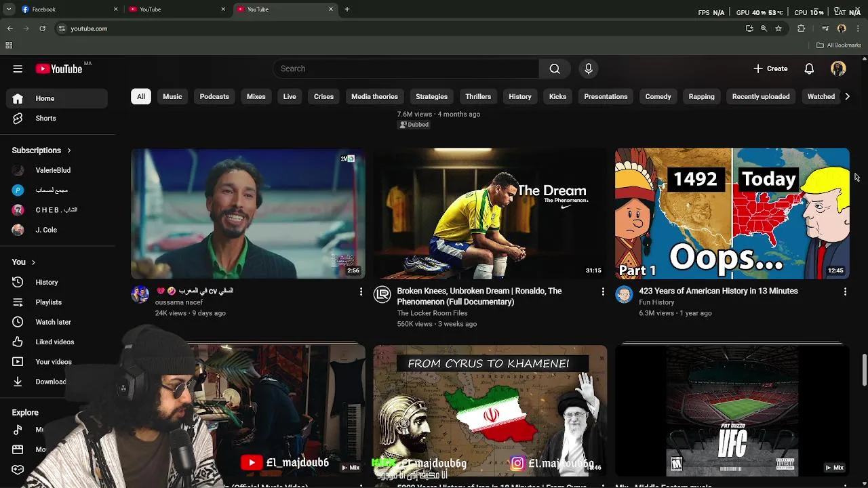This screenshot has width=868, height=488.
Task: Open History in the sidebar
Action: click(x=57, y=282)
